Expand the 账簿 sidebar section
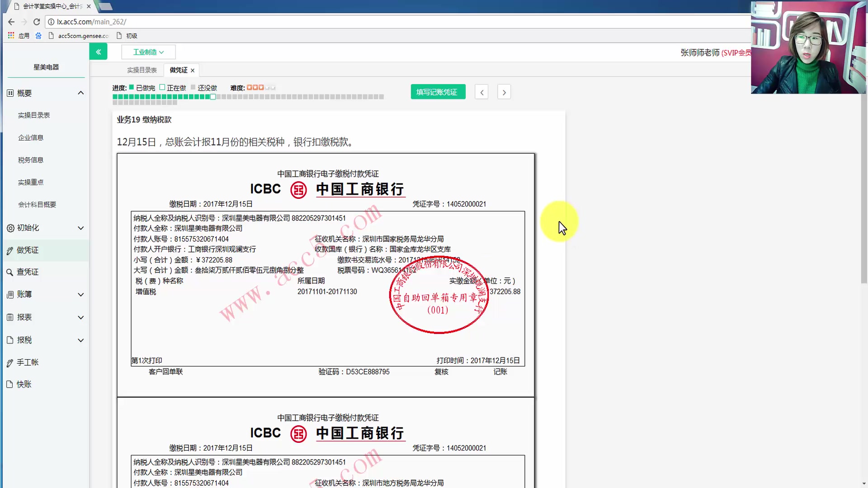This screenshot has height=488, width=868. (x=80, y=295)
